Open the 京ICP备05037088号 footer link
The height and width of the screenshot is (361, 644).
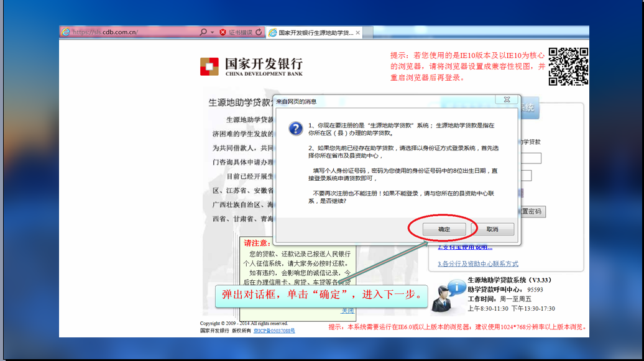pyautogui.click(x=274, y=331)
